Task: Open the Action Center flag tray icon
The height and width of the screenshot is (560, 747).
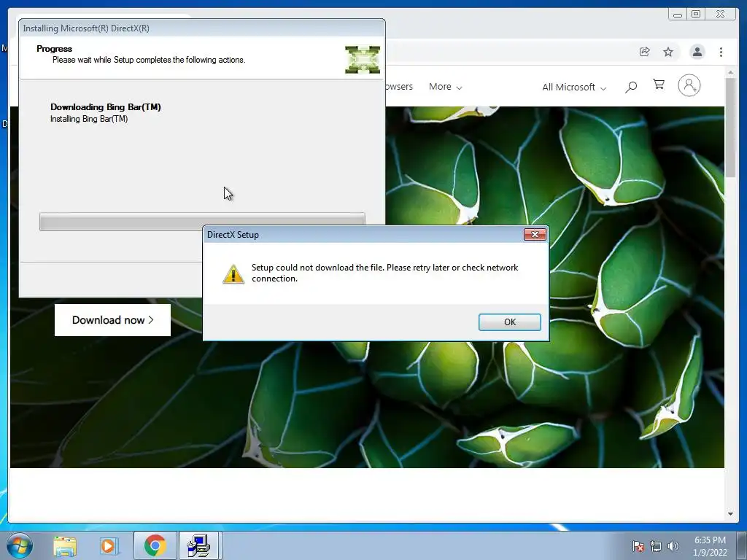Action: (638, 546)
